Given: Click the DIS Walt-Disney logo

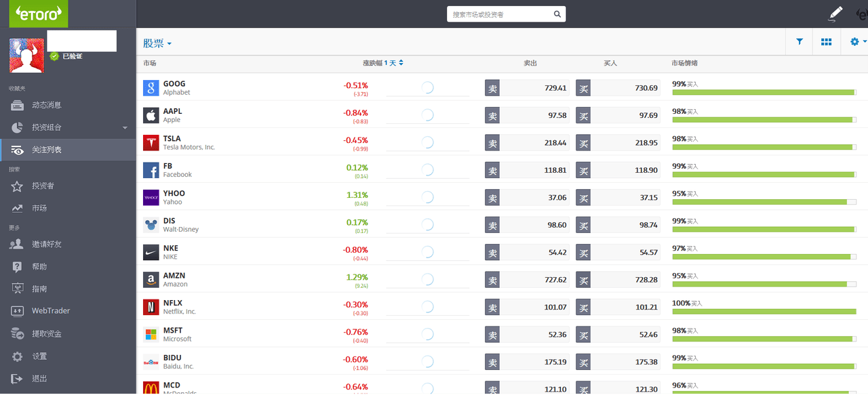Looking at the screenshot, I should pos(151,225).
